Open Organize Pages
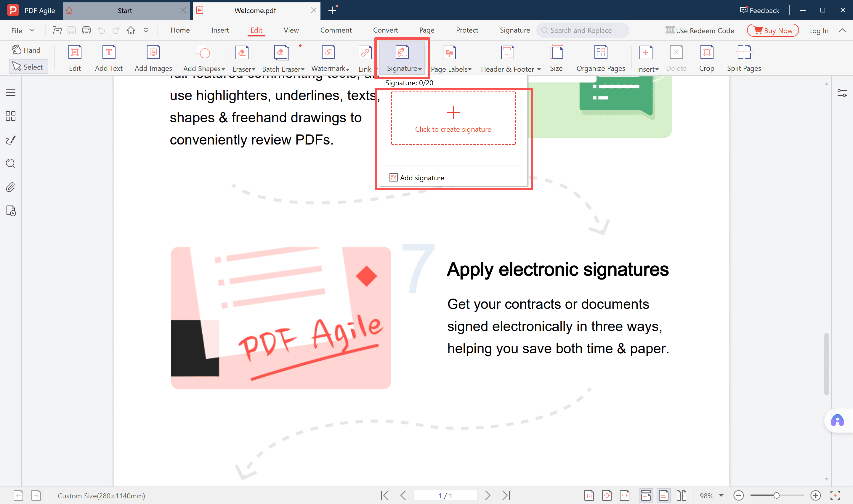 601,58
